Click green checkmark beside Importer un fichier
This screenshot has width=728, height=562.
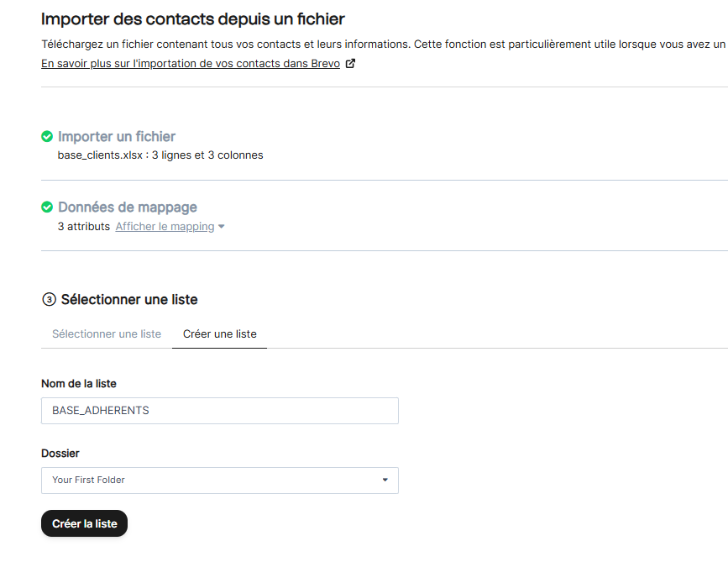pos(47,136)
